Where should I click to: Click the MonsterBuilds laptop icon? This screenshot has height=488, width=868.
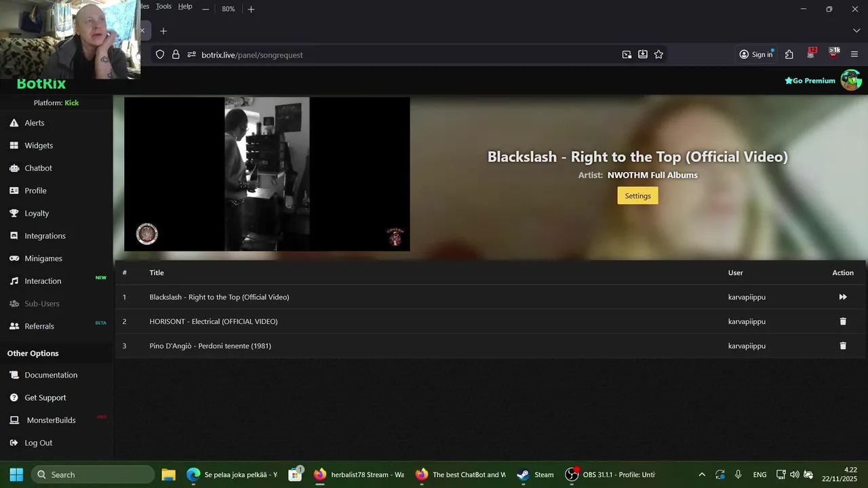click(14, 420)
